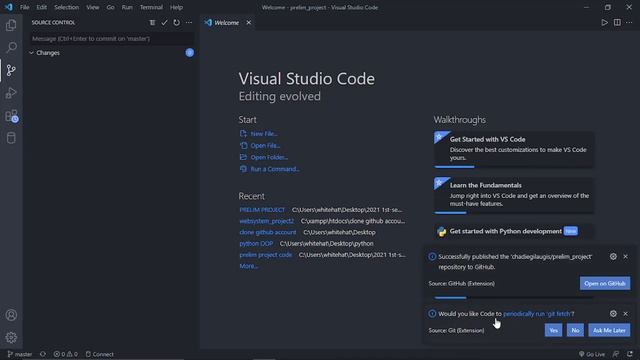Click the Run play icon in editor toolbar
Viewport: 640px width, 360px height.
604,22
